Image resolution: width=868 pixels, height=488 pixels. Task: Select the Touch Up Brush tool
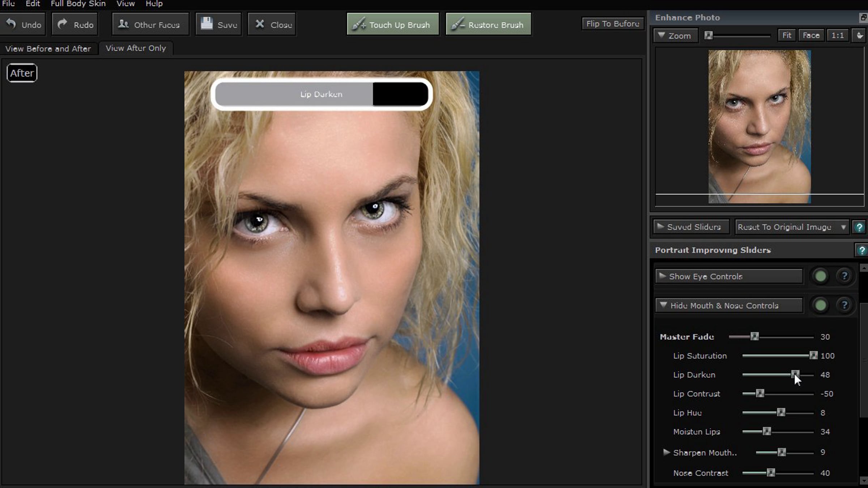pyautogui.click(x=393, y=24)
